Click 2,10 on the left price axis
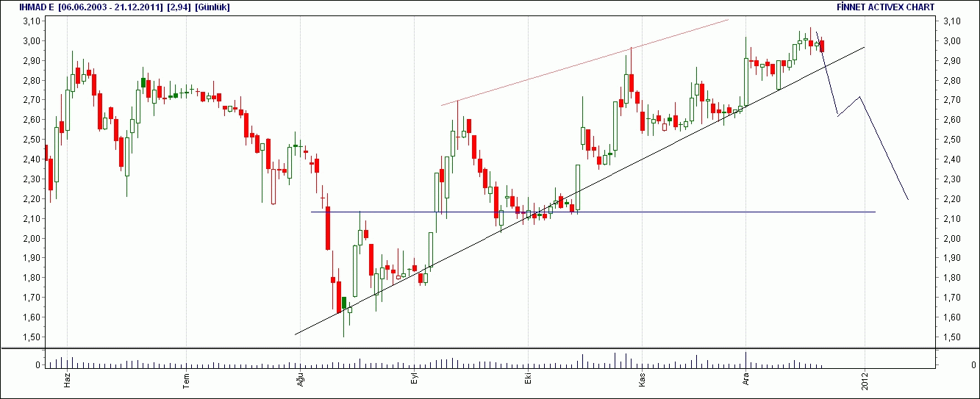The height and width of the screenshot is (399, 980). pos(30,219)
